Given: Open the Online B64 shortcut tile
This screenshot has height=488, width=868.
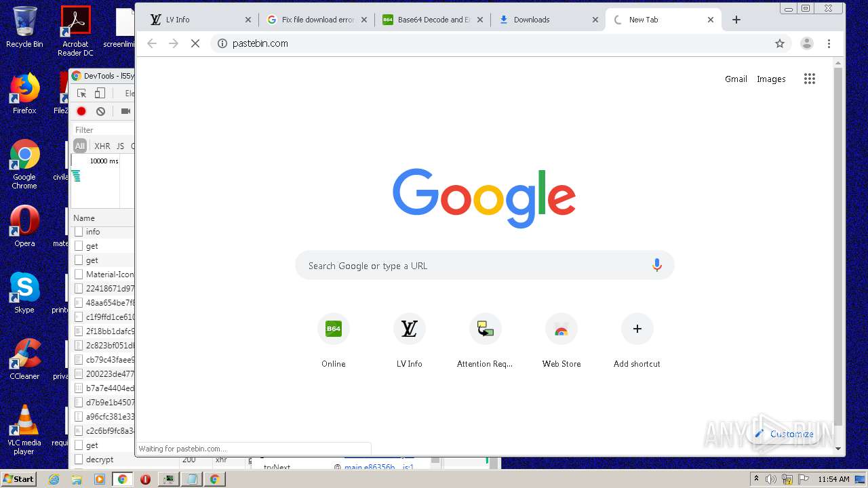Looking at the screenshot, I should [x=334, y=341].
